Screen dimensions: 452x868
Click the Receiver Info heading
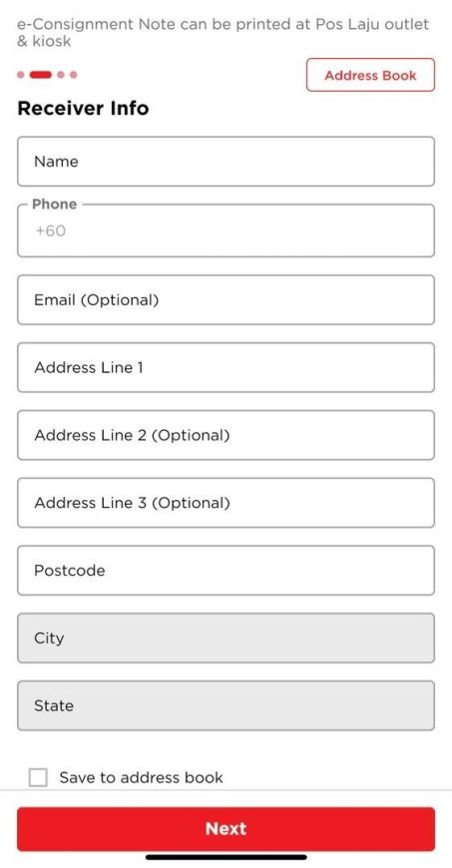(83, 108)
